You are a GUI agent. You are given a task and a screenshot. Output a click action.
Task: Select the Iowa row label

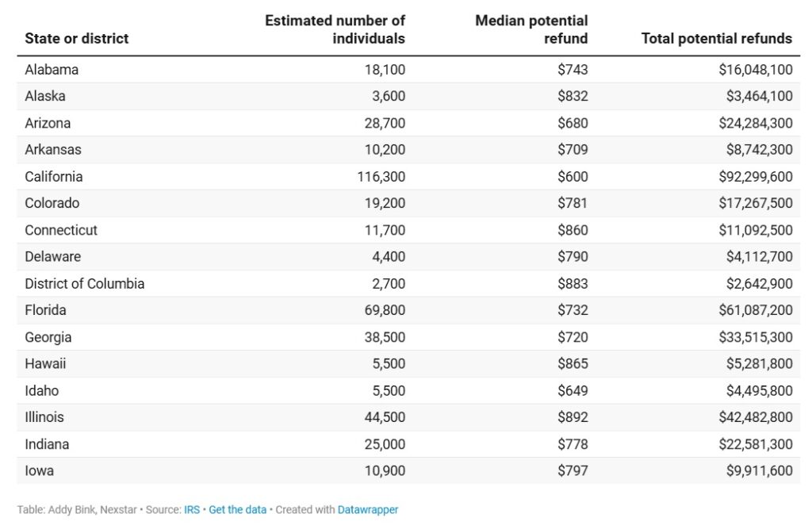pos(39,471)
